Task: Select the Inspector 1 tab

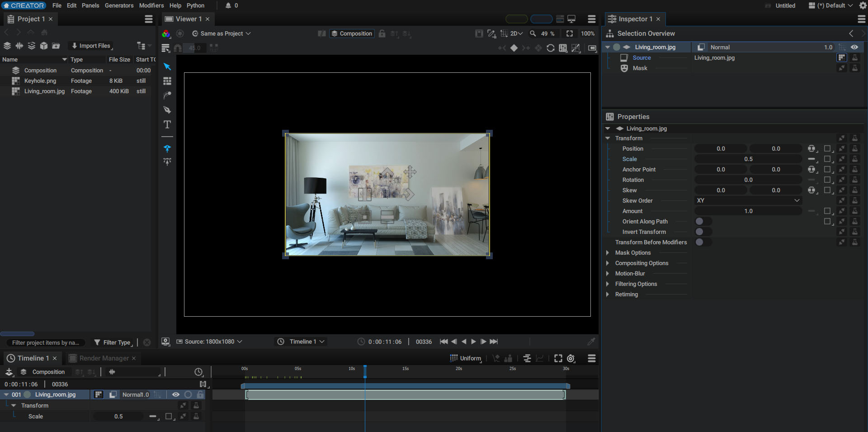Action: [x=635, y=19]
